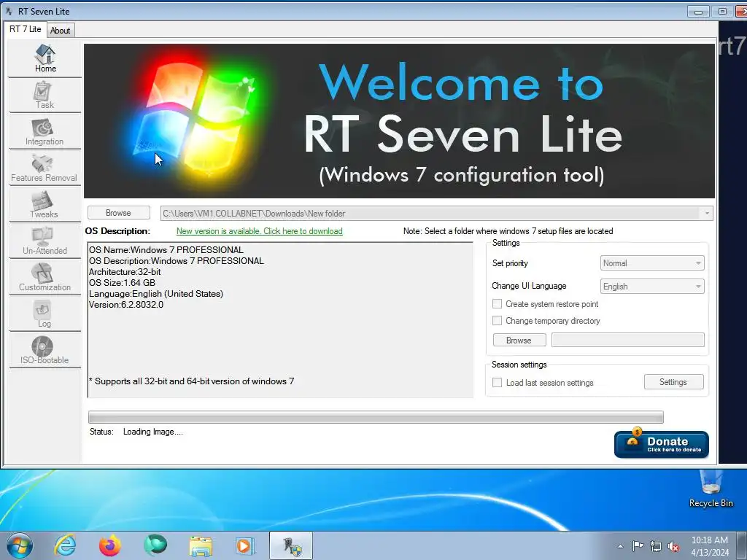
Task: Open the Set priority dropdown
Action: (x=651, y=262)
